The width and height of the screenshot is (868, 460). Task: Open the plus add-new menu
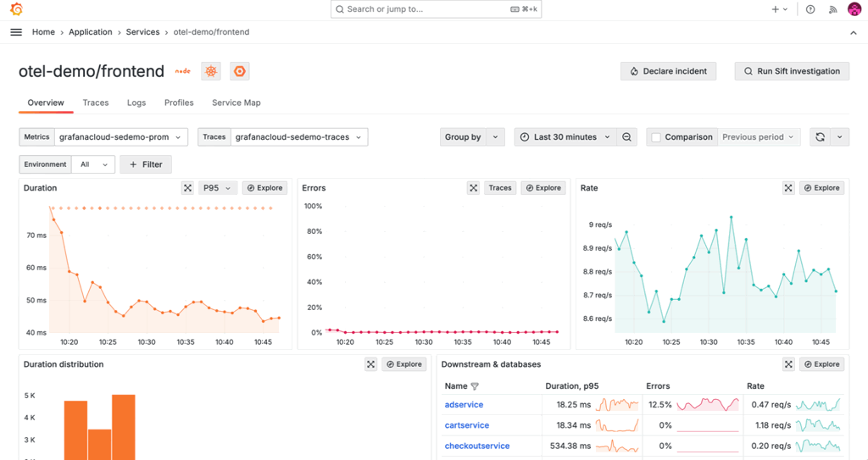[x=780, y=9]
